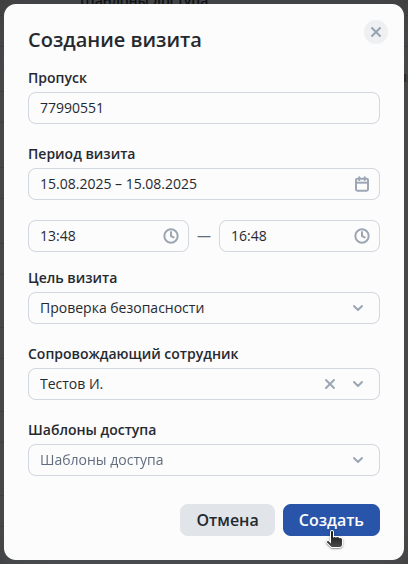
Task: Click the Создать button
Action: point(331,520)
